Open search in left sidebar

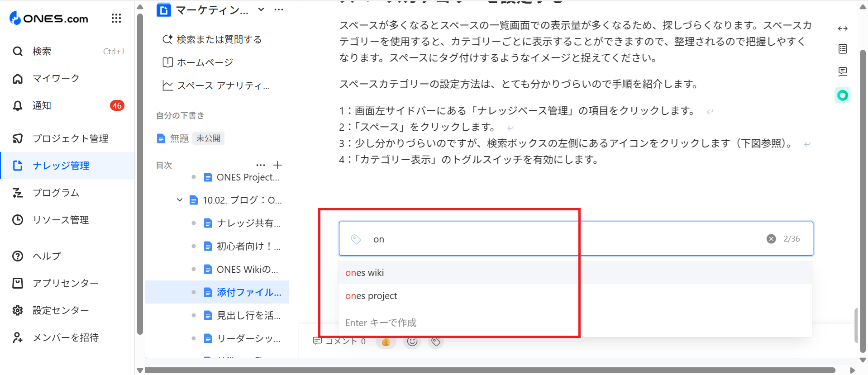pos(68,51)
